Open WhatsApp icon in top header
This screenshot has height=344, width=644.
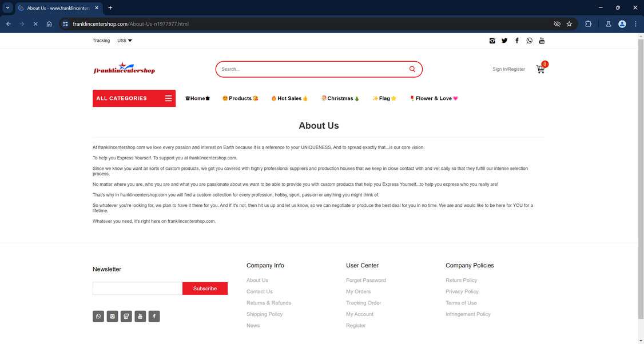click(x=530, y=41)
